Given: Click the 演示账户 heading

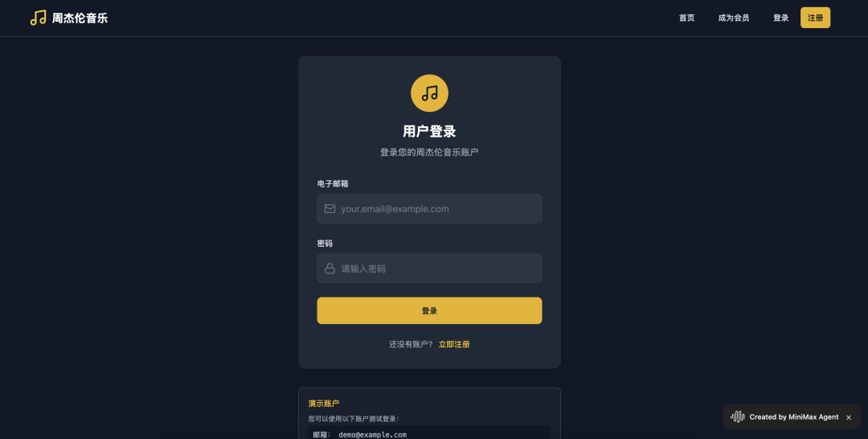Looking at the screenshot, I should coord(324,404).
